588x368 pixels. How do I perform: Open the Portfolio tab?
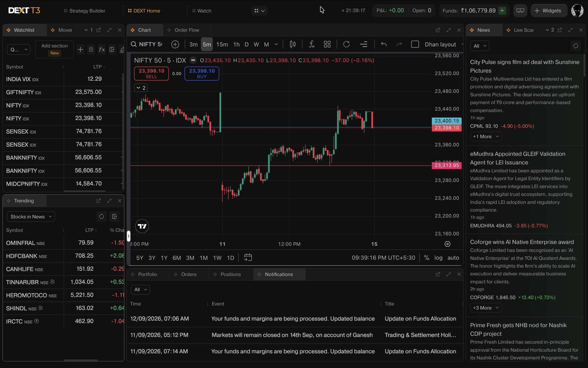pos(148,274)
